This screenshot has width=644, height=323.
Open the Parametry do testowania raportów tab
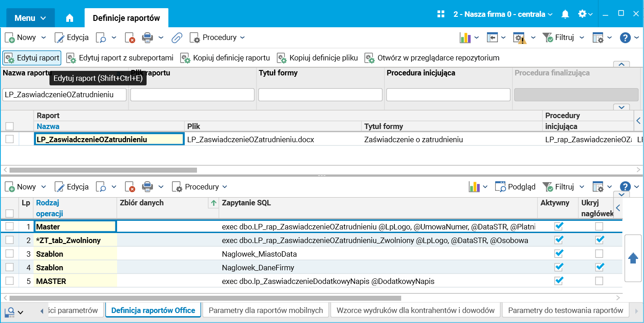coord(565,310)
